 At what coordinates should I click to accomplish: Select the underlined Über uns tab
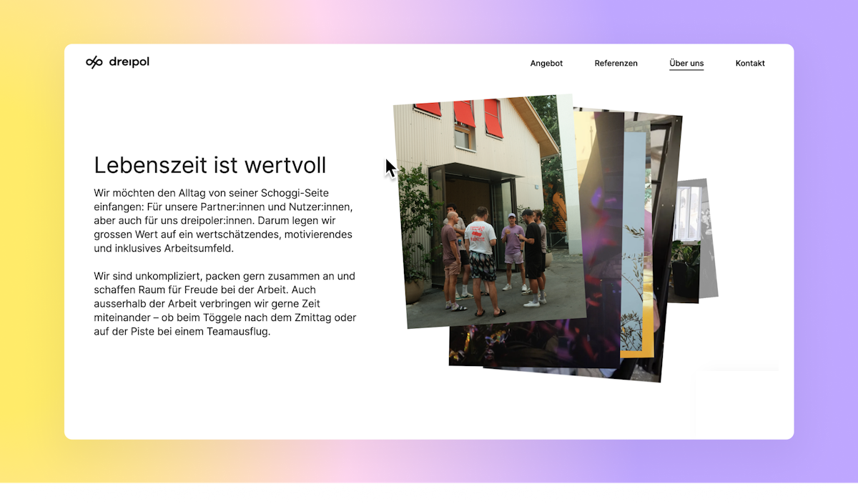686,63
